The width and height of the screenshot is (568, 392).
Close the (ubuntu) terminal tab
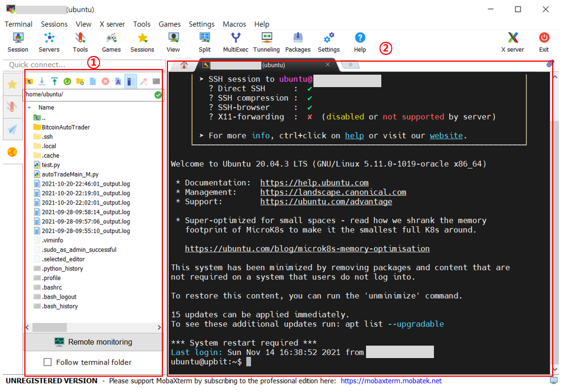click(x=328, y=64)
